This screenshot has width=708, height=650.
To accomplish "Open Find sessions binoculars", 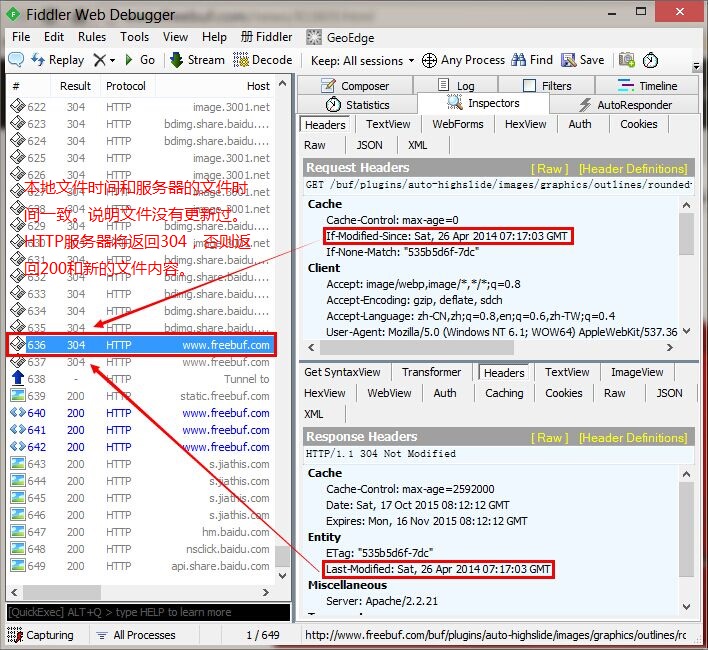I will (x=532, y=60).
